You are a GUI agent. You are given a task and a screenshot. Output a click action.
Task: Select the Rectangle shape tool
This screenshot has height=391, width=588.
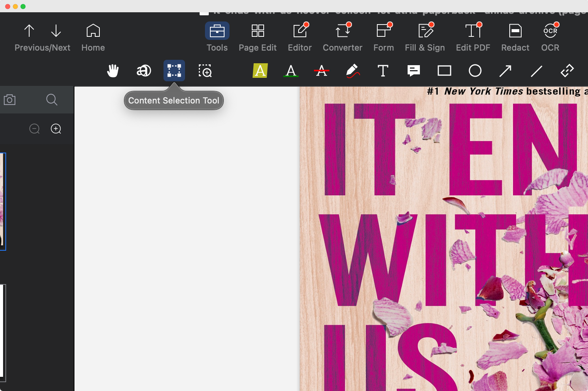(444, 71)
